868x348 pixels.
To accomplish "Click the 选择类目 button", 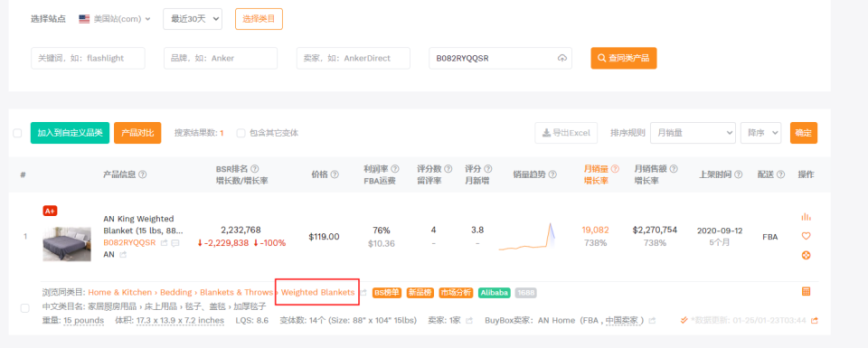I will point(259,19).
